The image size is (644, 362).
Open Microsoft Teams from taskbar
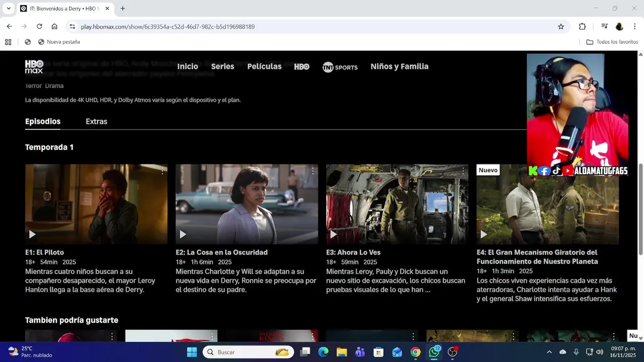(x=360, y=352)
